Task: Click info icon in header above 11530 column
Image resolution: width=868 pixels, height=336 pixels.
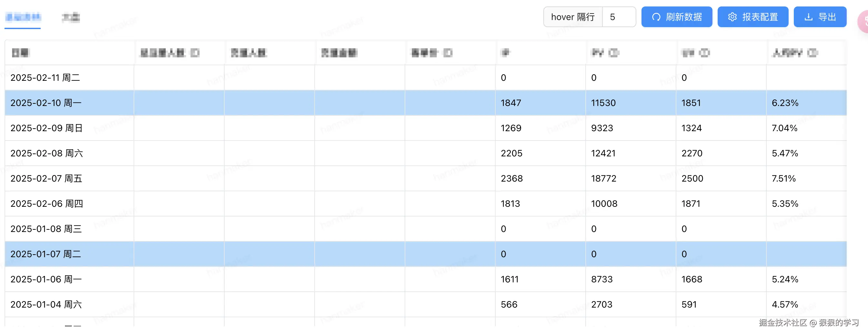Action: pos(614,53)
